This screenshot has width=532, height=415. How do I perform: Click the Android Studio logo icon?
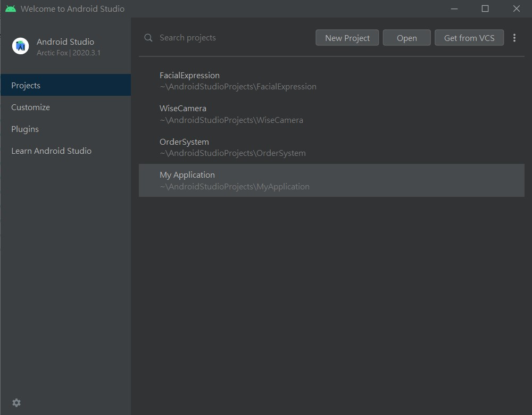pos(20,46)
